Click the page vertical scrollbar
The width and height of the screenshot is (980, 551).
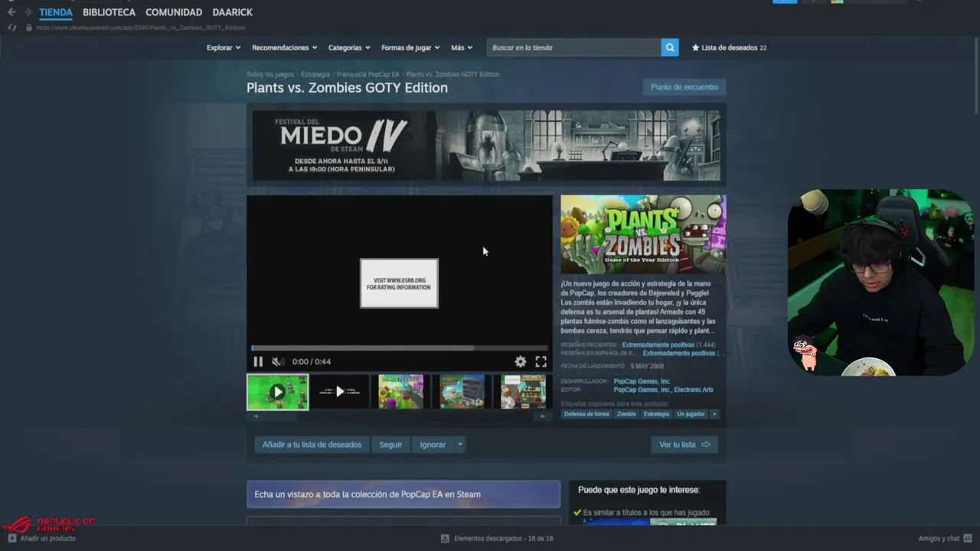976,77
